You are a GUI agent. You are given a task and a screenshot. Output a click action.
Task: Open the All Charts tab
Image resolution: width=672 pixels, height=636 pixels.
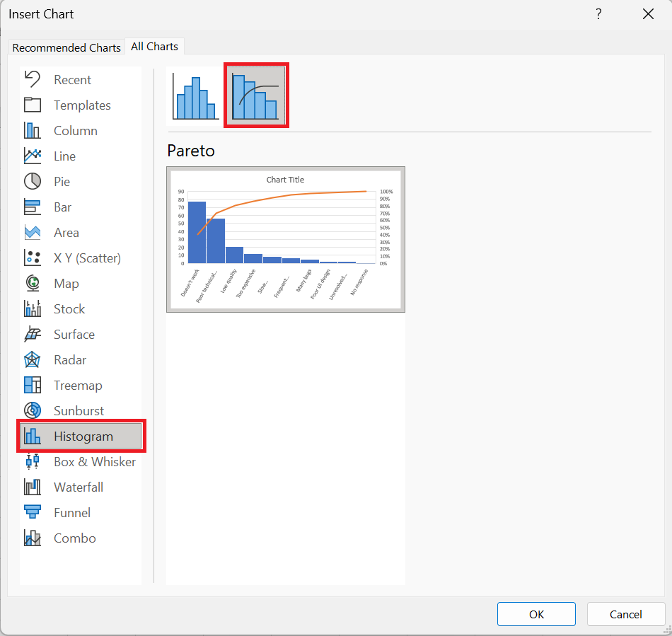click(x=154, y=46)
